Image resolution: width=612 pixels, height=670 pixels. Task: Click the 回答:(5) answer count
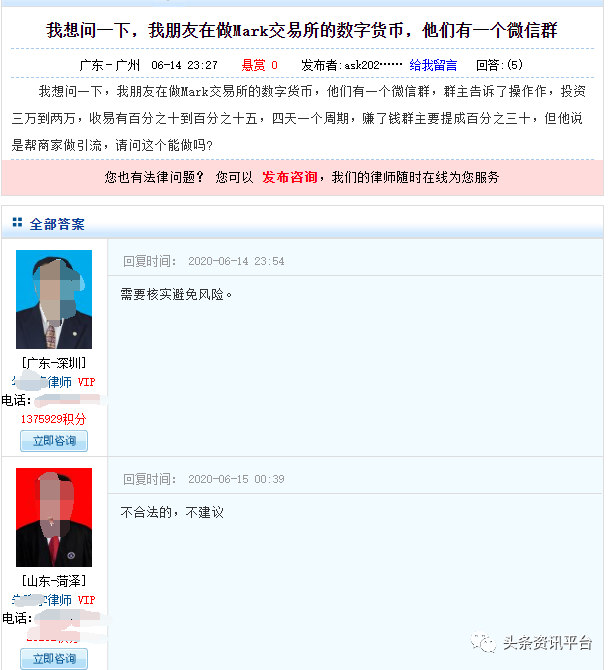tap(499, 65)
